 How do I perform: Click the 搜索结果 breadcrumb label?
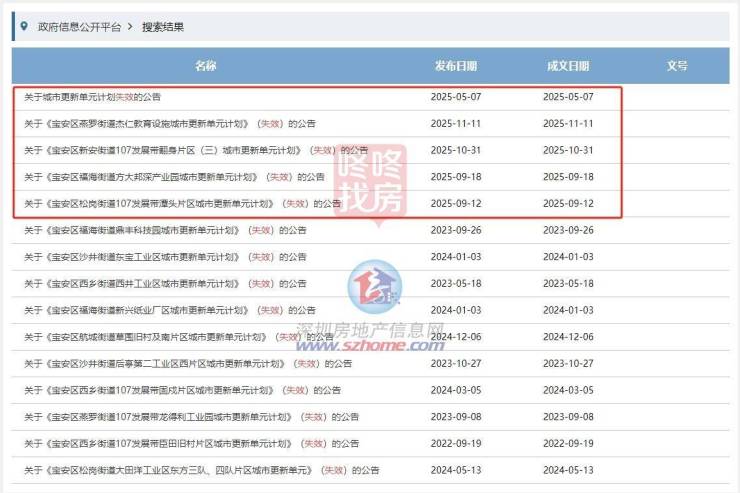(163, 27)
